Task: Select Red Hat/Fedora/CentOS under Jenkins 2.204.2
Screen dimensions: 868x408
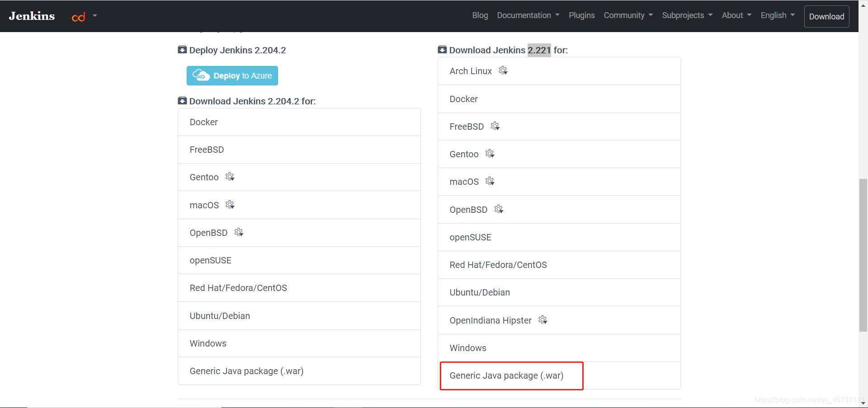Action: [x=299, y=288]
